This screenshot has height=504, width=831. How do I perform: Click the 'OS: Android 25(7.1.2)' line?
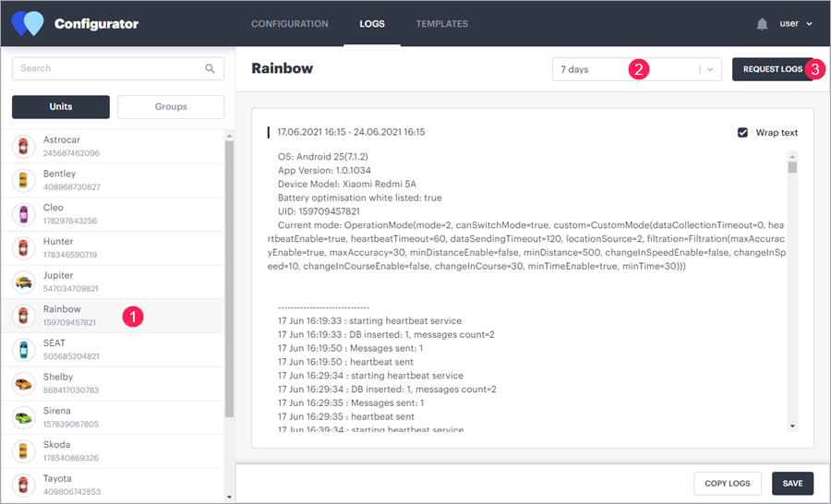coord(323,156)
